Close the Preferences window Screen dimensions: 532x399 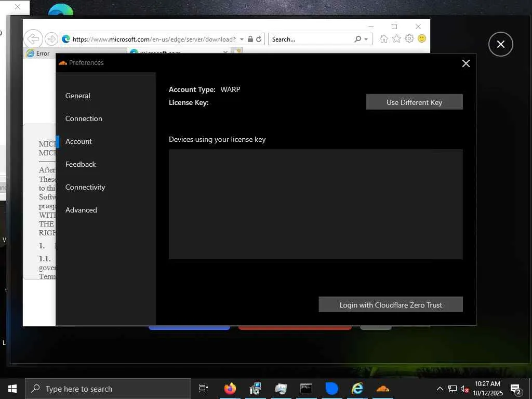point(466,63)
